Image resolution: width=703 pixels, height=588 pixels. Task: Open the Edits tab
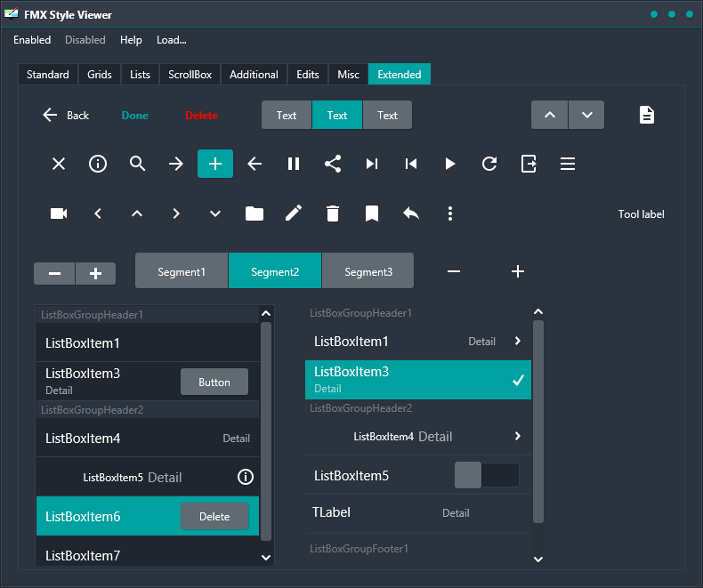tap(308, 75)
